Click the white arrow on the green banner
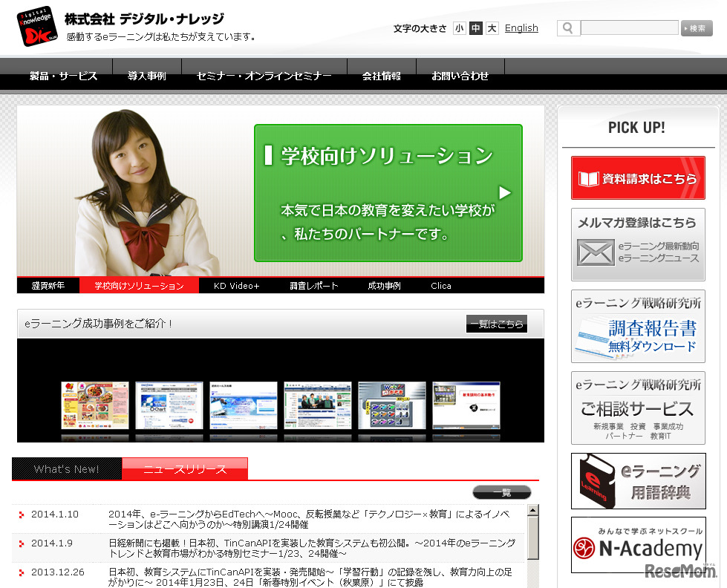The image size is (727, 588). pyautogui.click(x=504, y=192)
